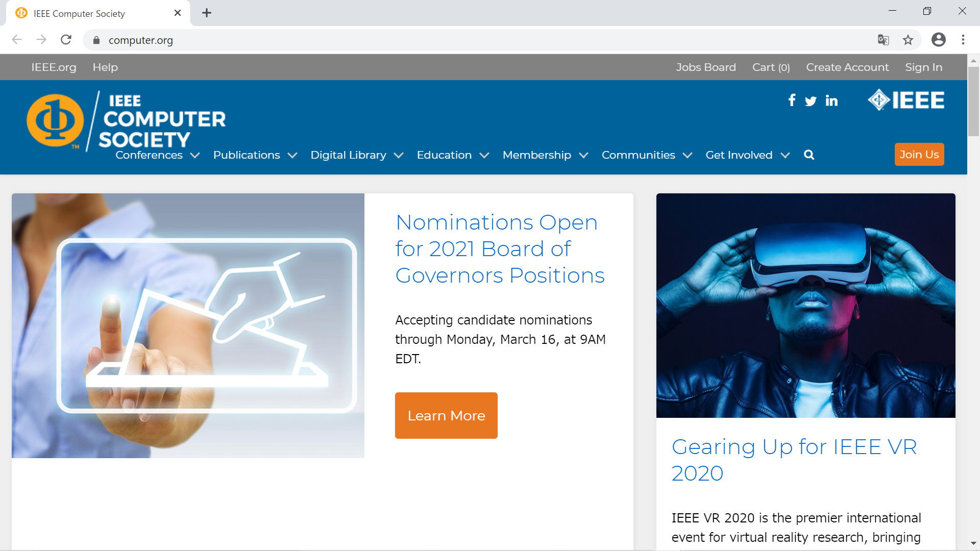Open Gearing Up for IEEE VR 2020 headline
980x551 pixels.
(x=794, y=460)
